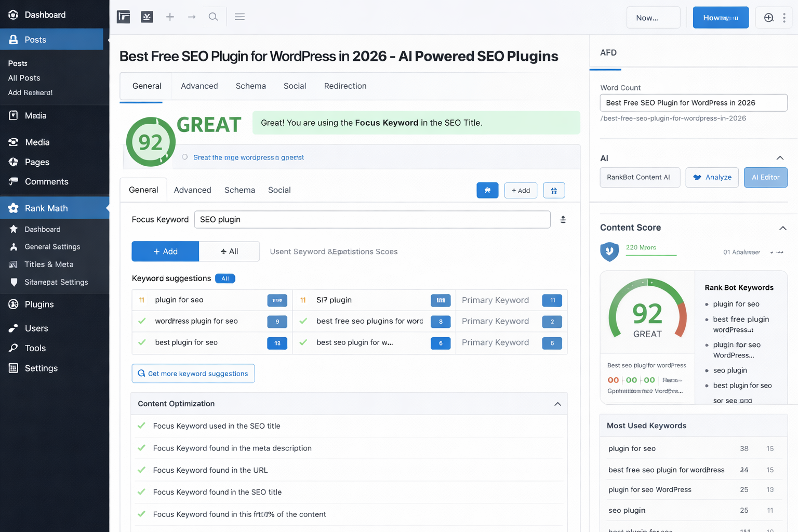Select lower General tab near Focus Keyword

tap(143, 190)
